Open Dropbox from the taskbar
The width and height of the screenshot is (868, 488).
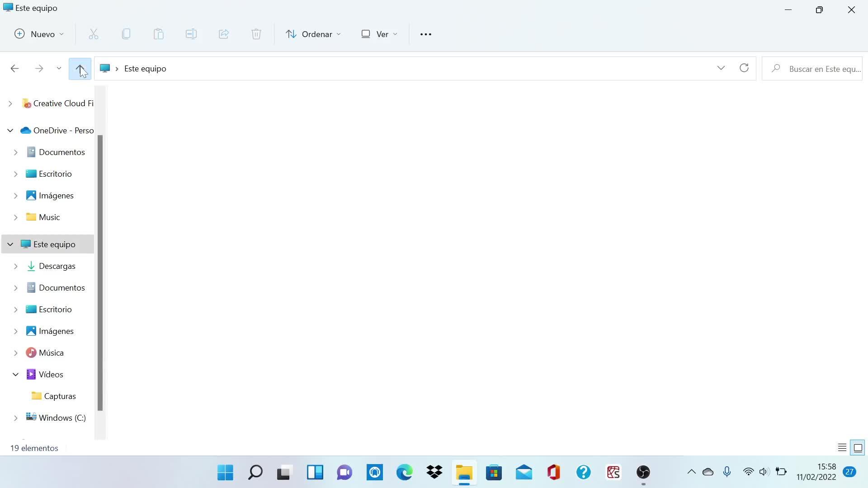[x=434, y=473]
